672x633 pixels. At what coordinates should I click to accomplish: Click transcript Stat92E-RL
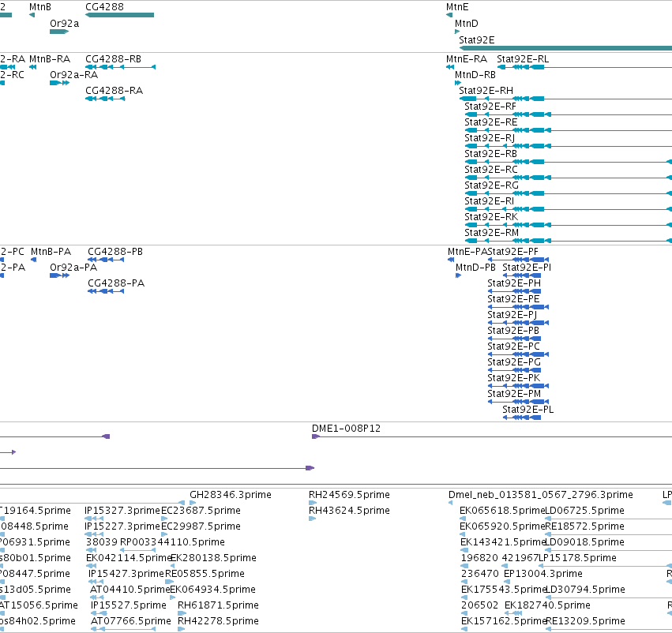tap(523, 58)
